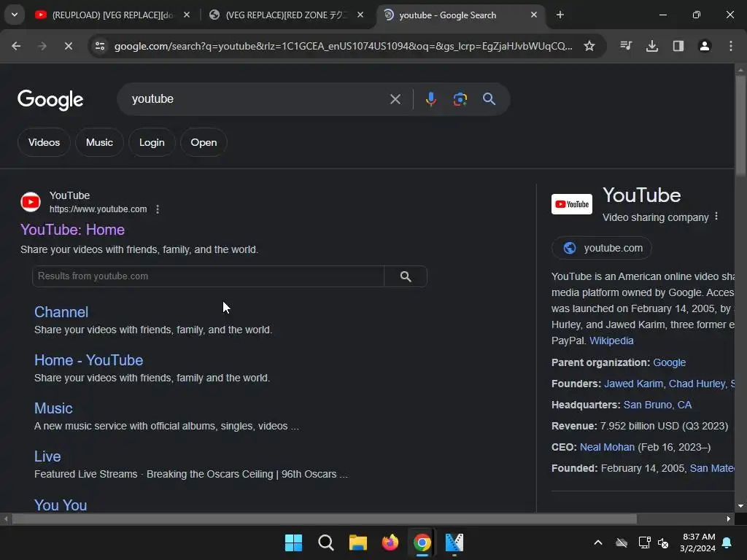
Task: Switch to the (VEG REPLACE)[RED ZONE tab
Action: pos(286,15)
